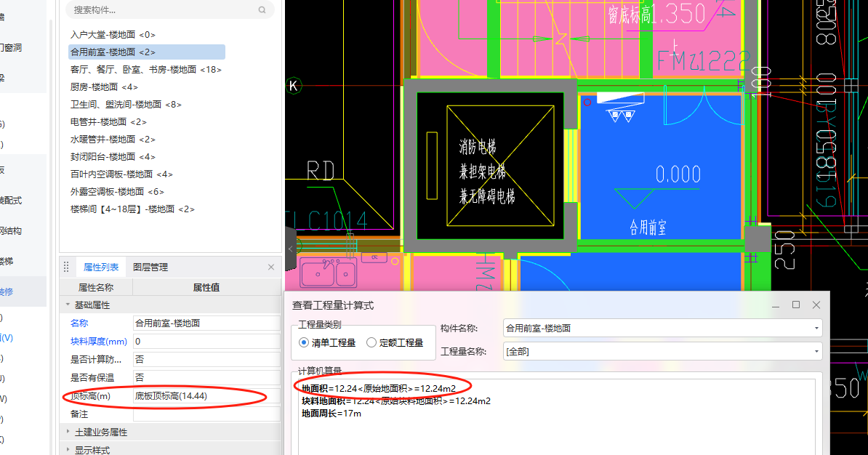Viewport: 868px width, 455px height.
Task: Select 水暖管井-楼地面 item
Action: click(x=113, y=139)
